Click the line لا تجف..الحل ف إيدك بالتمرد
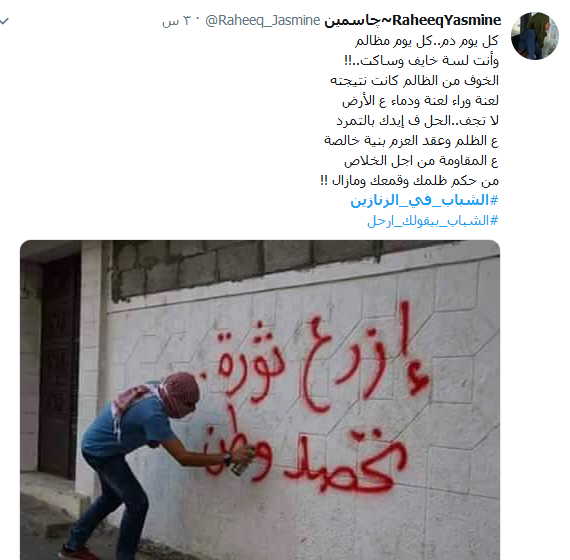 click(417, 121)
